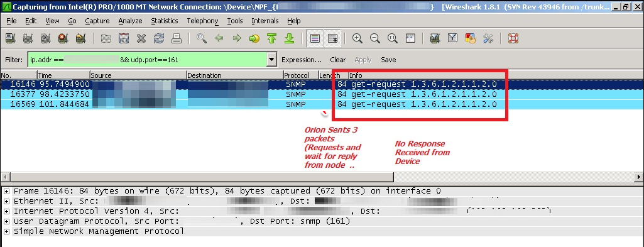Sort by the Protocol column header
The height and width of the screenshot is (247, 644).
coord(301,75)
